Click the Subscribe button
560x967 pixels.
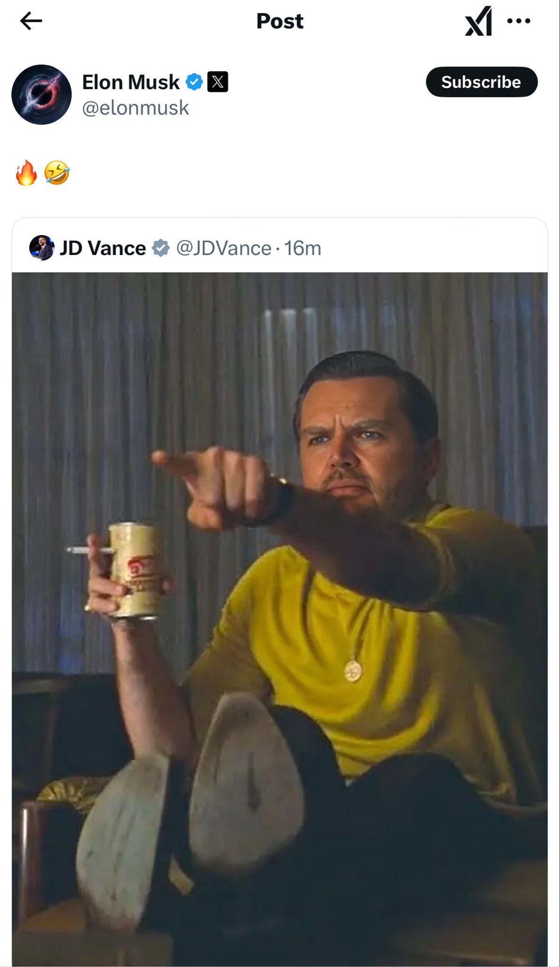click(482, 82)
